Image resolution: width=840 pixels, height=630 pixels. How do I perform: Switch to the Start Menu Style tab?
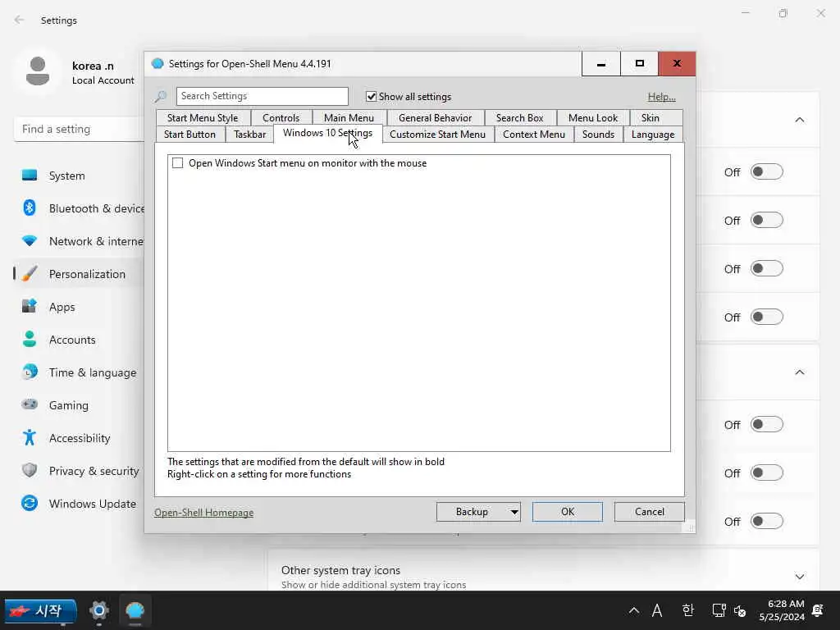click(203, 118)
